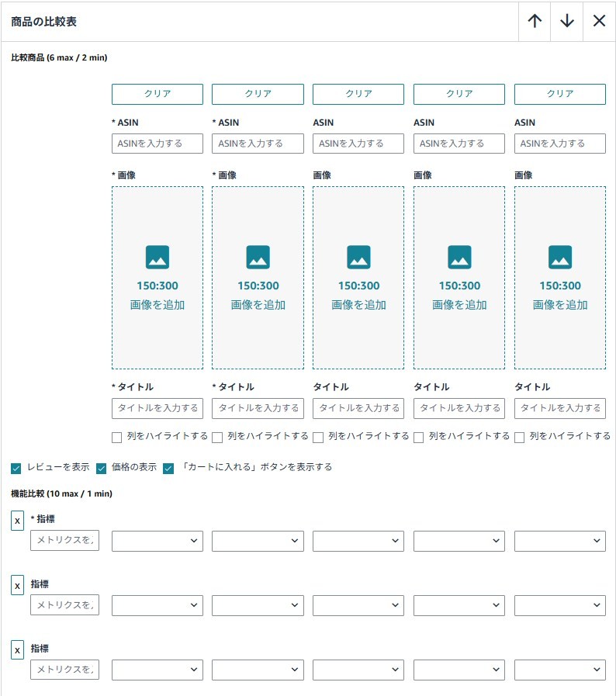
Task: Click the move module down arrow icon
Action: coord(567,21)
